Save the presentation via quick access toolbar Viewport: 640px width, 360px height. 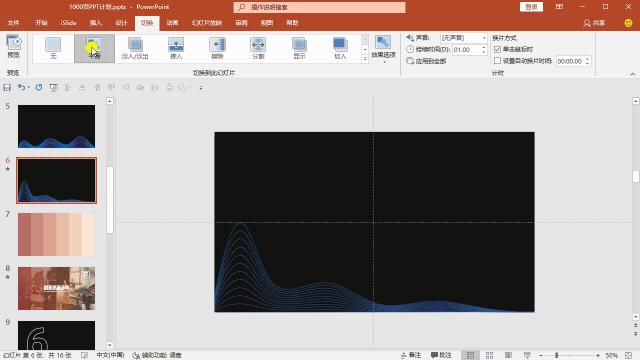(7, 87)
